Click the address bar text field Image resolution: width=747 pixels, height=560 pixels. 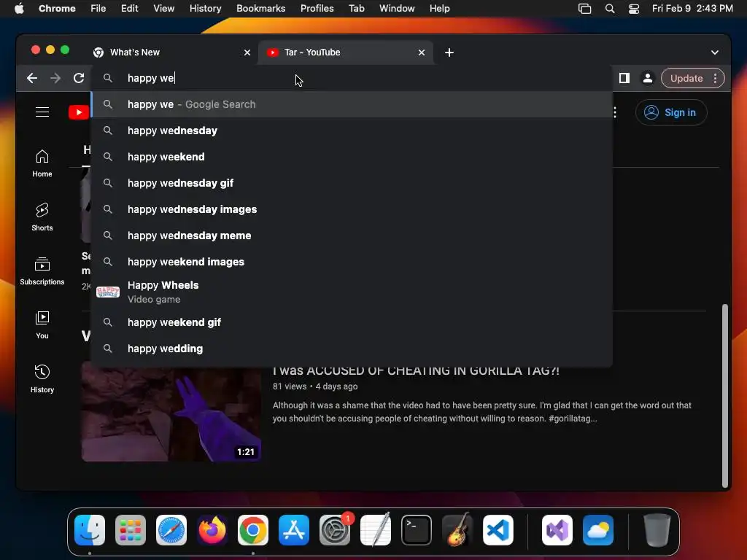point(352,78)
